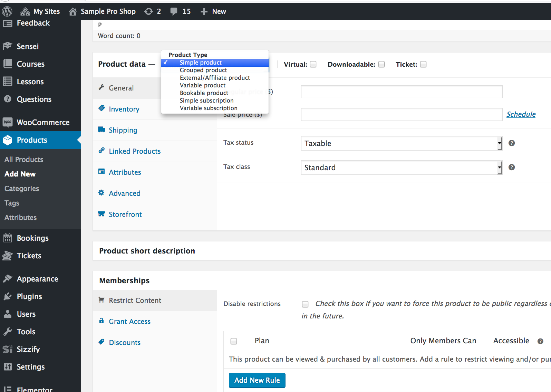Click the Feedback form icon
551x392 pixels.
pos(8,23)
